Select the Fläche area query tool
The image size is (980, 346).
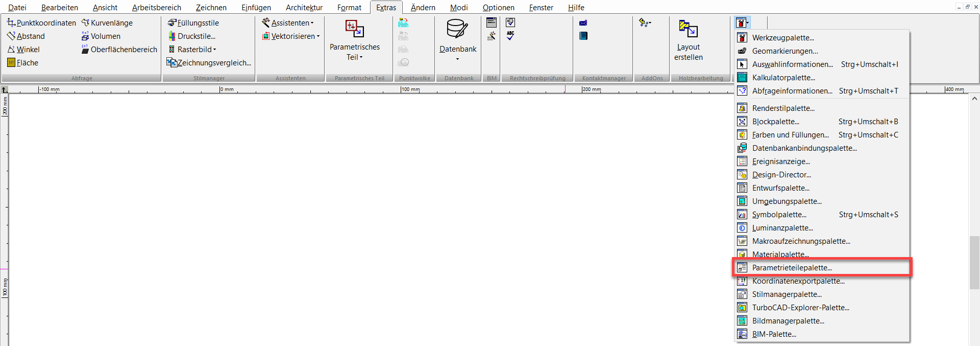tap(23, 63)
